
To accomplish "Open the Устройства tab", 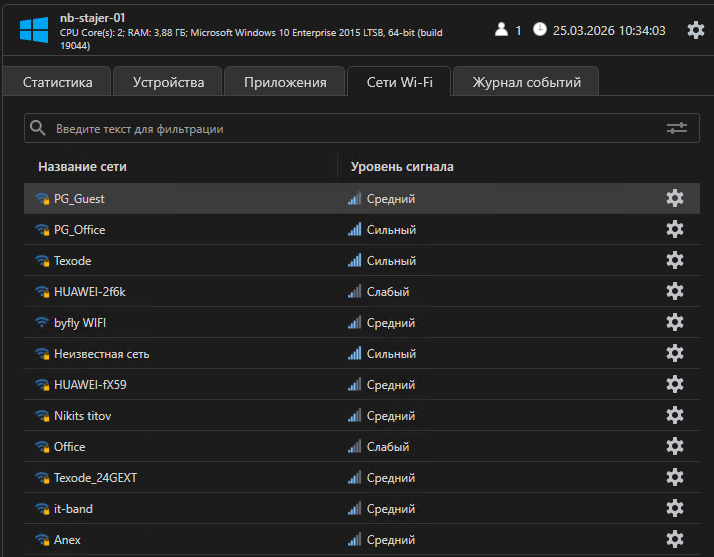I will [168, 82].
